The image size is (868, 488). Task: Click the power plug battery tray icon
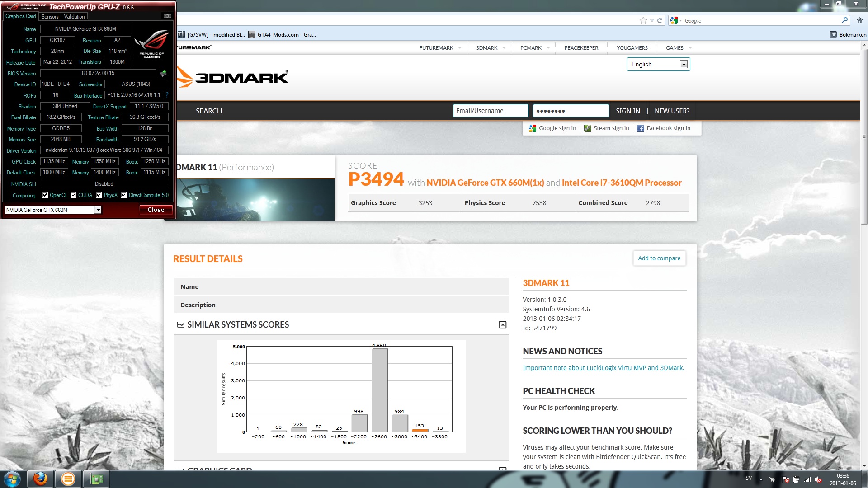(796, 479)
